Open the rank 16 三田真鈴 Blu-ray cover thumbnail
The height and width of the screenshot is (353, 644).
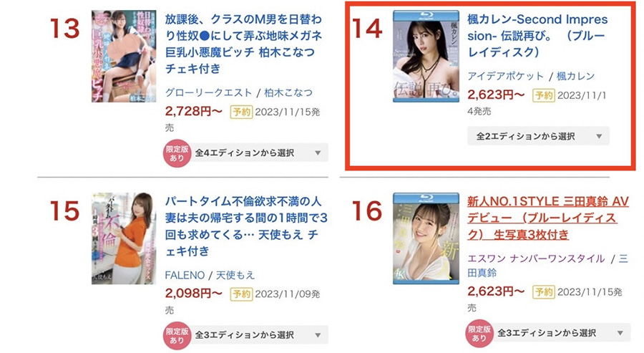coord(426,238)
